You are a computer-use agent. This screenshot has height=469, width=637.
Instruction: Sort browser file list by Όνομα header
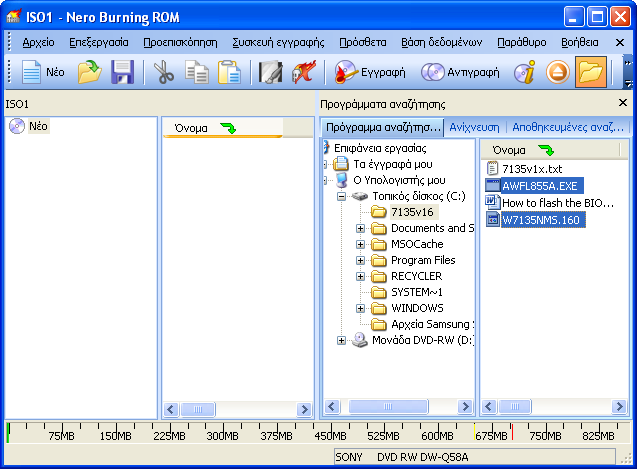(x=550, y=150)
